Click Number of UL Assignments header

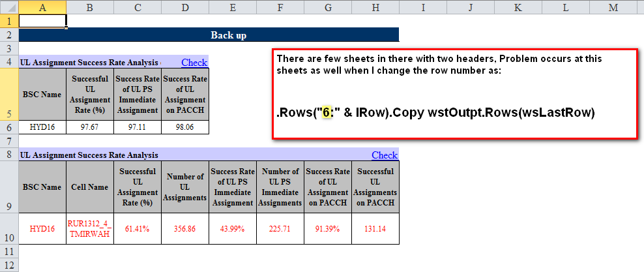coord(185,187)
